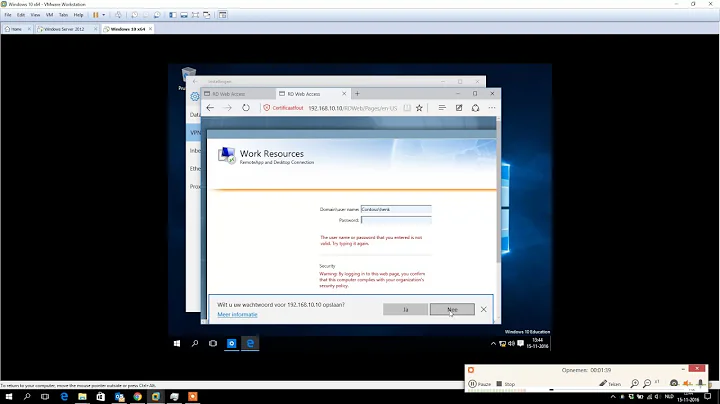The image size is (720, 404).
Task: Click the Certificaatfout warning in address bar
Action: [283, 108]
